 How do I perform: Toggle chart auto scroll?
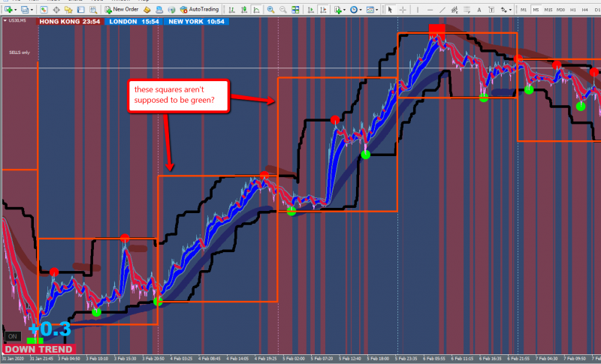pos(311,10)
